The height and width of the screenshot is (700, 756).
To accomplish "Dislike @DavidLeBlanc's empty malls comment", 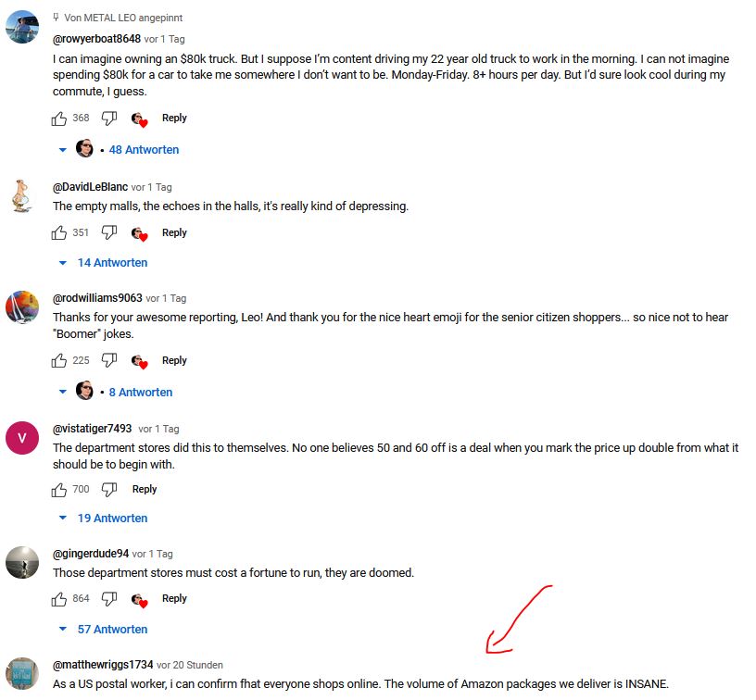I will click(109, 233).
